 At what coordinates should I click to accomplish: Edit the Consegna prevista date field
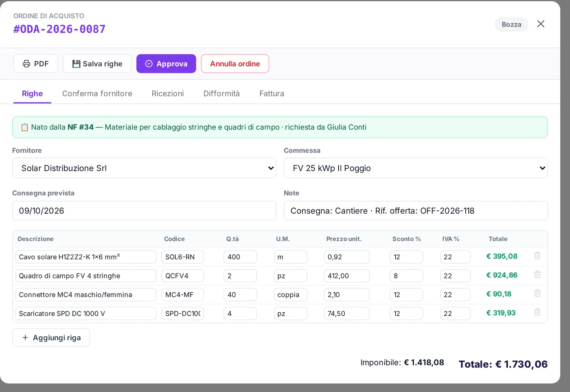tap(144, 211)
